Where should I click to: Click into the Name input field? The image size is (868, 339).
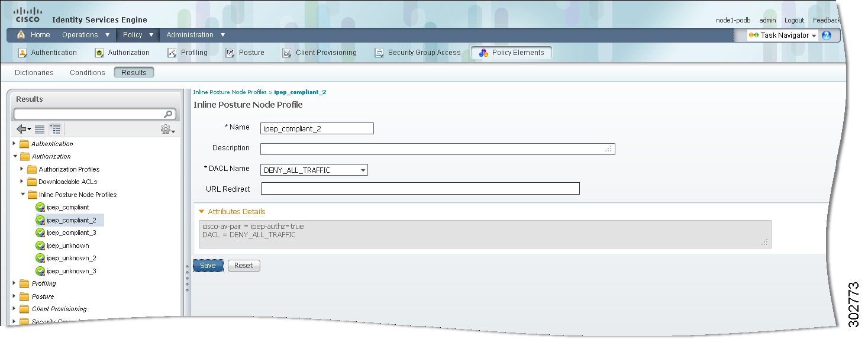pyautogui.click(x=317, y=128)
